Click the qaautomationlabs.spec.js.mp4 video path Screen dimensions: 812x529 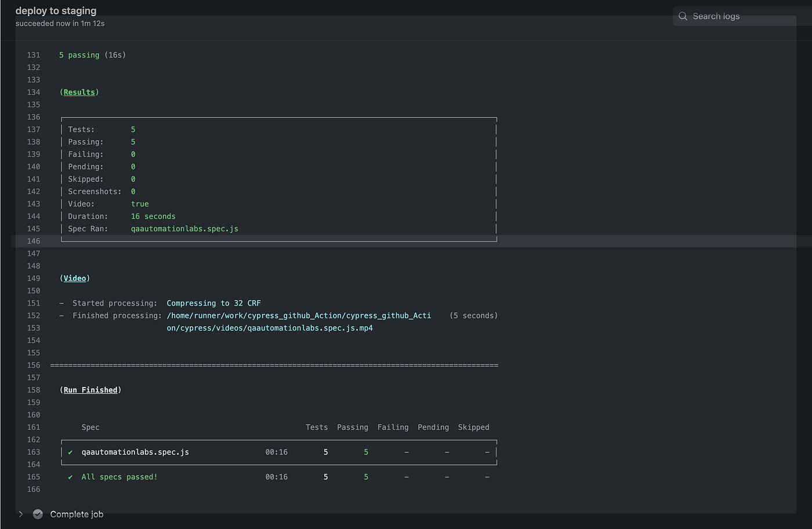click(x=270, y=328)
